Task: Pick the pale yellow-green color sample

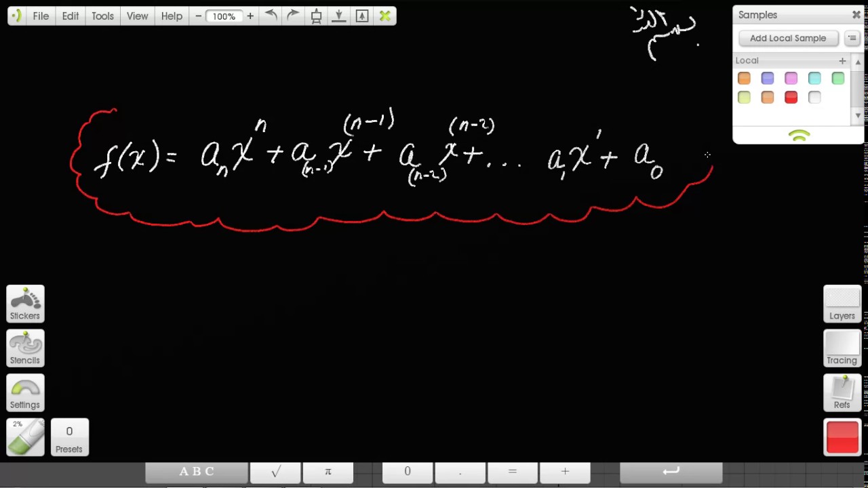Action: (744, 98)
